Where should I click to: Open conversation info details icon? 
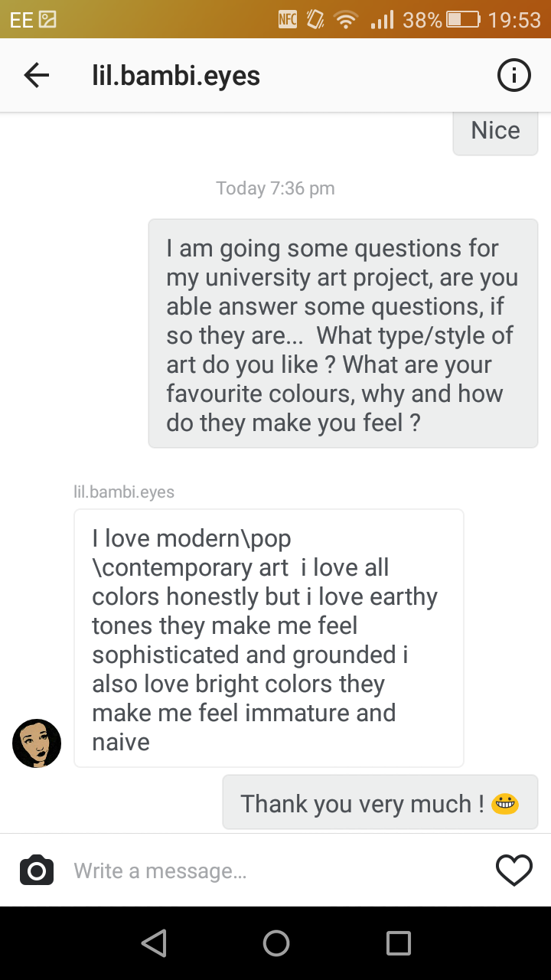514,75
